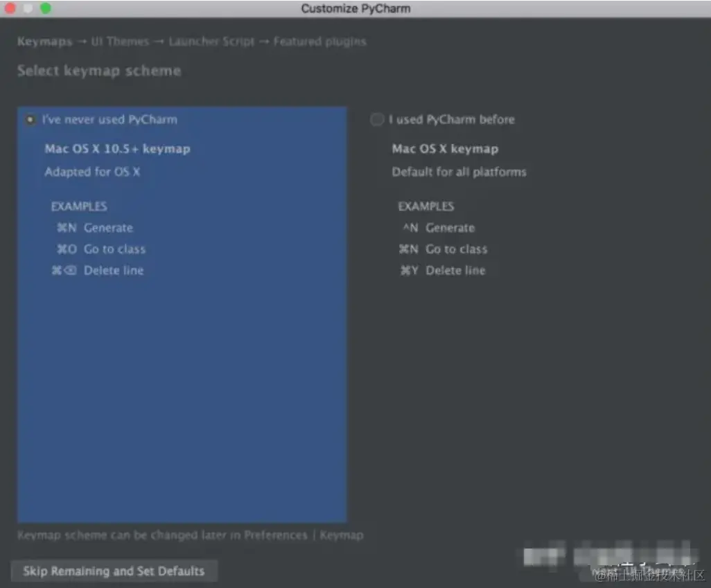Select the "I used PyCharm before" radio button
711x588 pixels.
377,120
